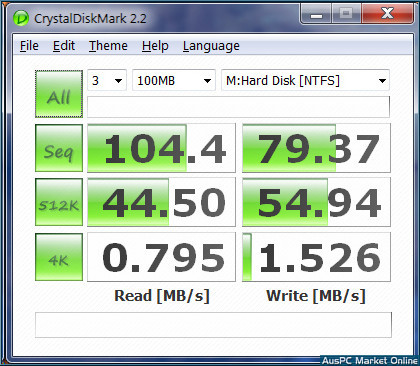Click the 512K read result 44.50
420x366 pixels.
(161, 202)
